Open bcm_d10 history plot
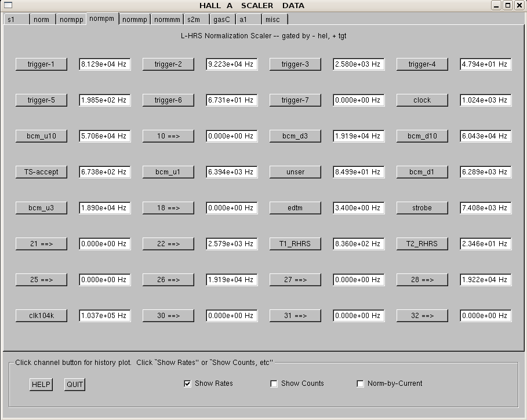The height and width of the screenshot is (420, 527). [423, 136]
